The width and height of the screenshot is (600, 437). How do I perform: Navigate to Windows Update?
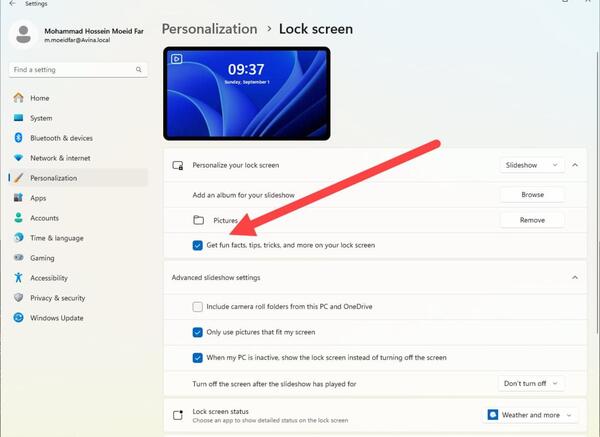pos(78,317)
